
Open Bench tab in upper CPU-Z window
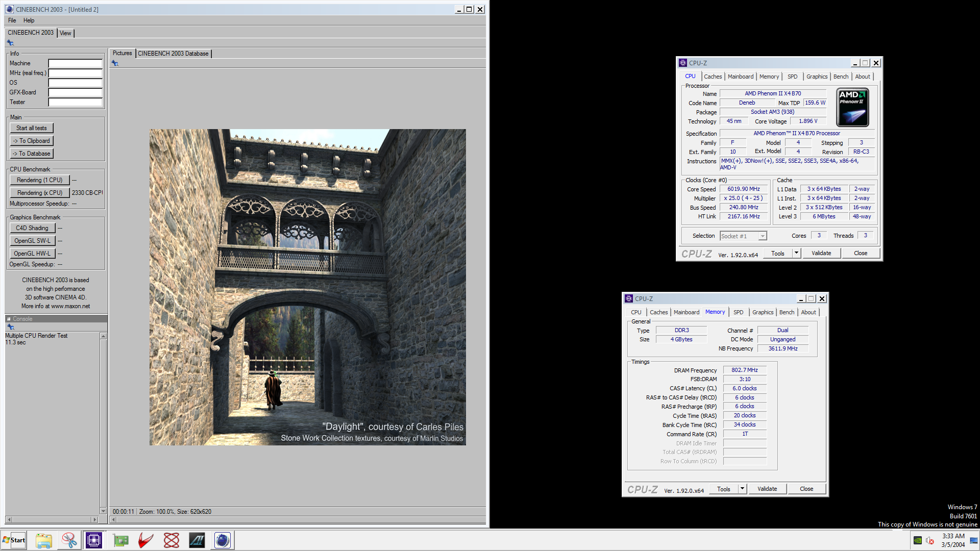pos(841,77)
